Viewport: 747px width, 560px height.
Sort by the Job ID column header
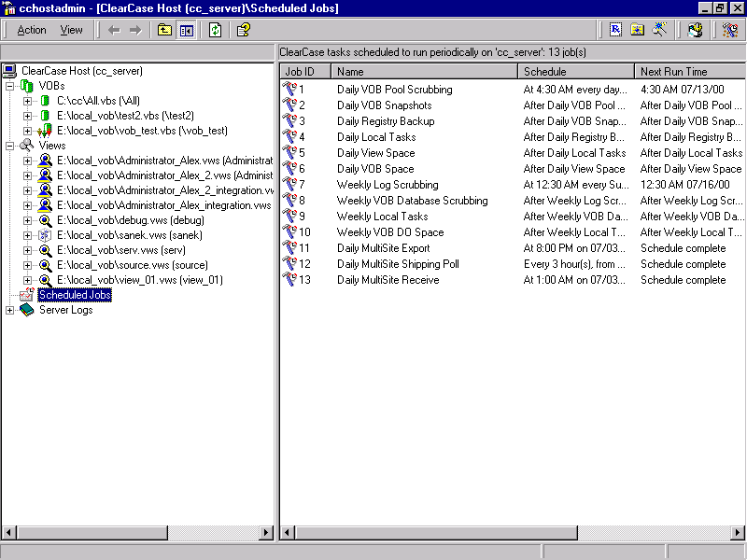[x=305, y=72]
